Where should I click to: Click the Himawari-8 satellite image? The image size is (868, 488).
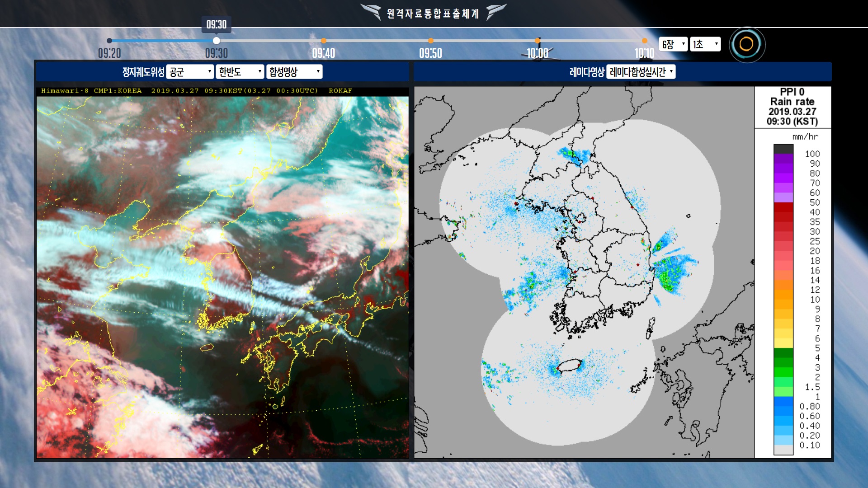pos(222,277)
